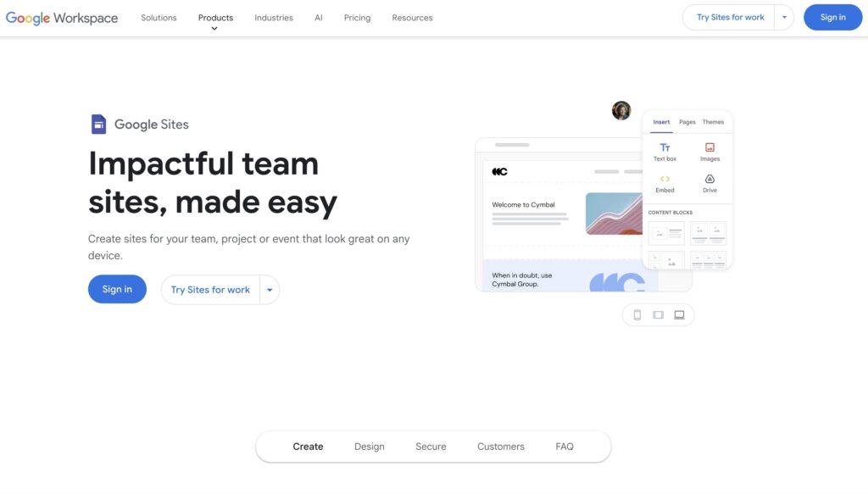This screenshot has width=868, height=494.
Task: Select the Drive icon in the Insert panel
Action: point(709,180)
